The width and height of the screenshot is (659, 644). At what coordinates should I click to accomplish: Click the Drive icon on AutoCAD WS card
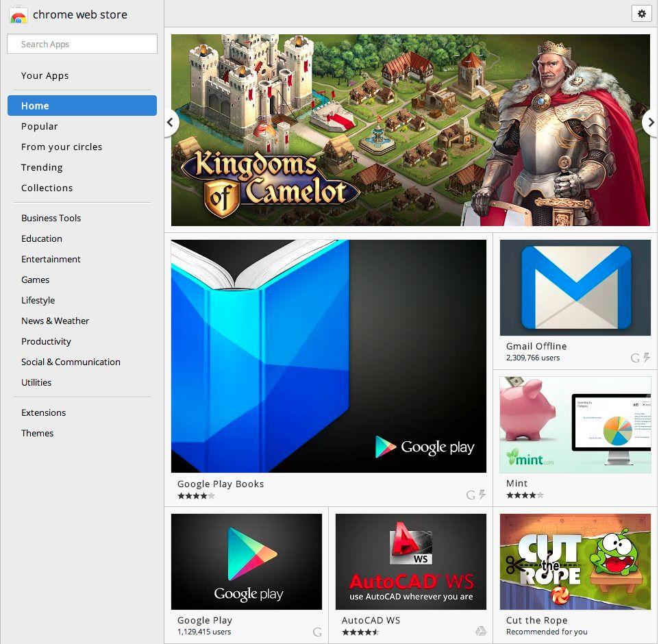480,631
